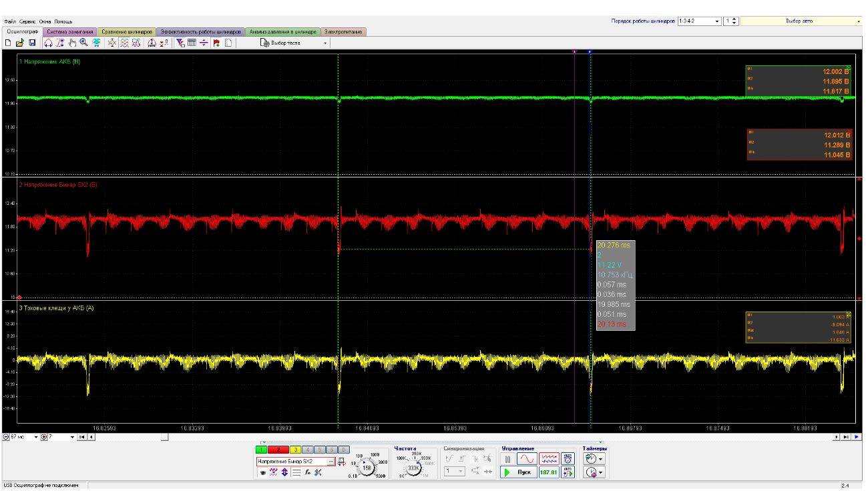Click the red multi-waveform mode button
This screenshot has height=491, width=868.
549,459
